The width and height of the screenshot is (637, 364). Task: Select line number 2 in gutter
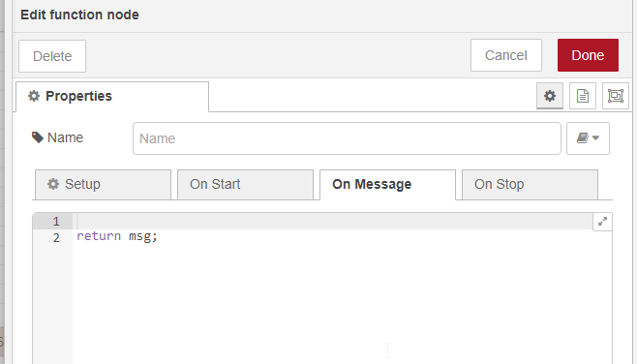point(56,237)
